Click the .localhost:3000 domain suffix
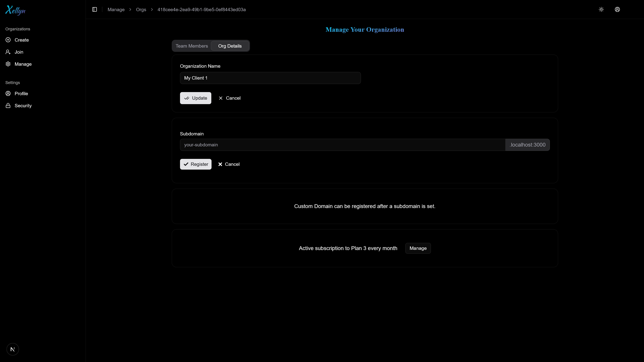Image resolution: width=644 pixels, height=362 pixels. (x=527, y=145)
